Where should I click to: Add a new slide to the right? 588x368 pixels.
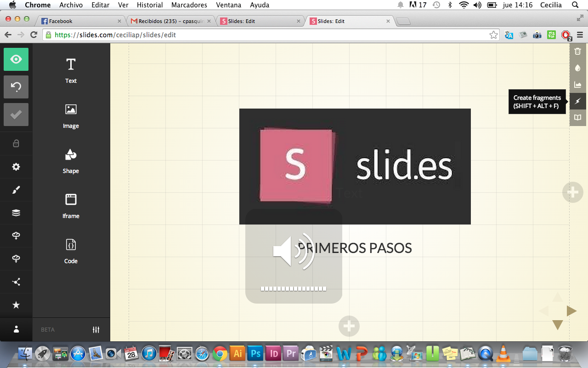tap(573, 192)
